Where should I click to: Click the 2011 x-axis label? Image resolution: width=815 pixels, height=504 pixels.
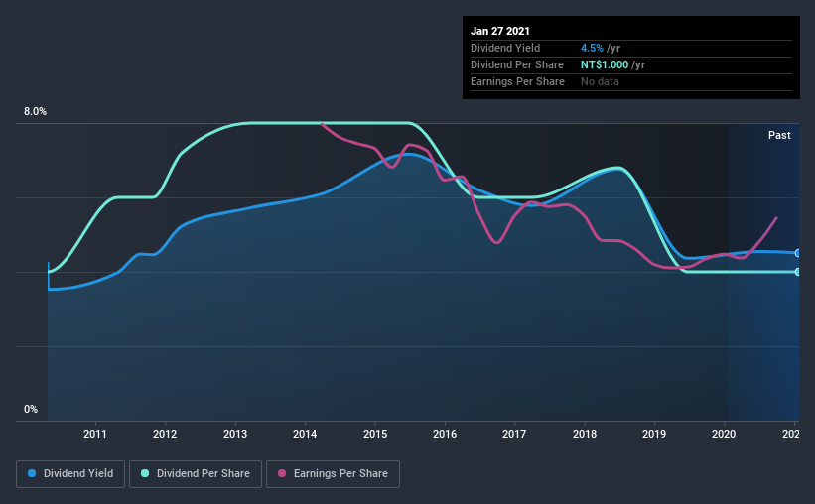pos(95,434)
